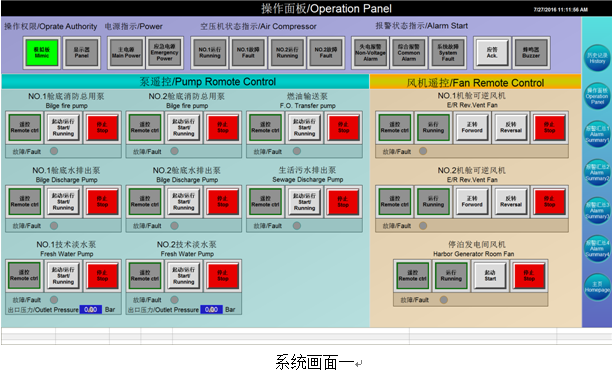
Task: Start the Sewage Discharge Pump
Action: 304,202
